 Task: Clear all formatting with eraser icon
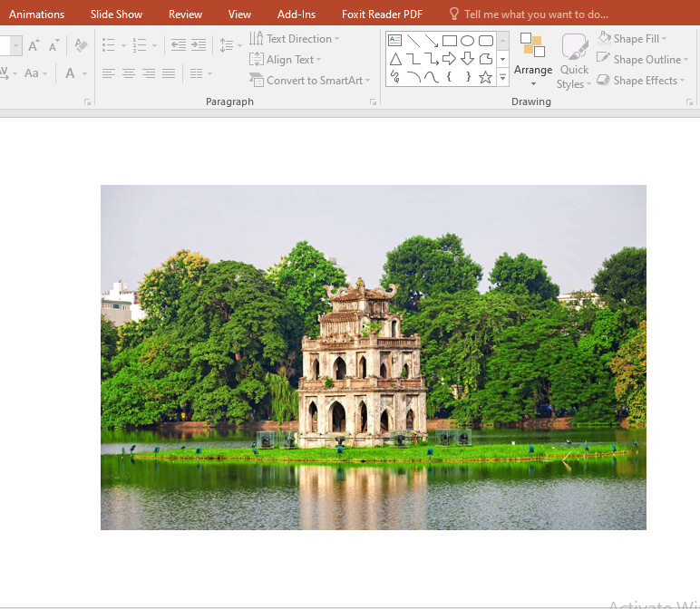point(81,45)
